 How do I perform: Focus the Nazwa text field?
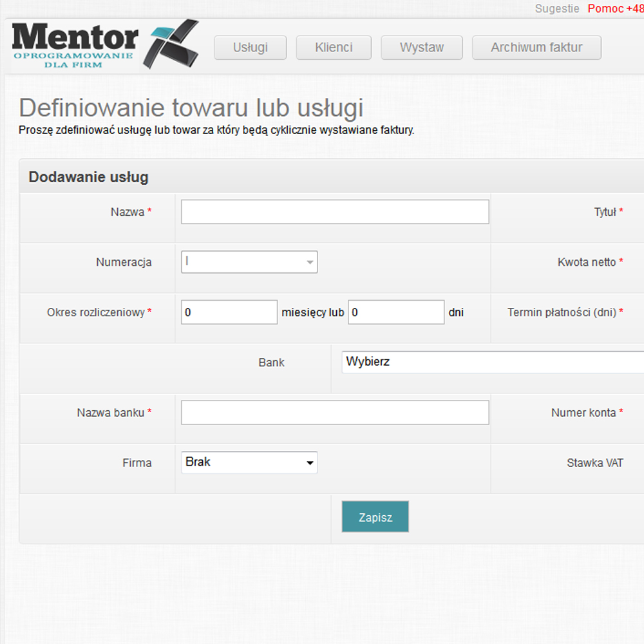point(335,212)
